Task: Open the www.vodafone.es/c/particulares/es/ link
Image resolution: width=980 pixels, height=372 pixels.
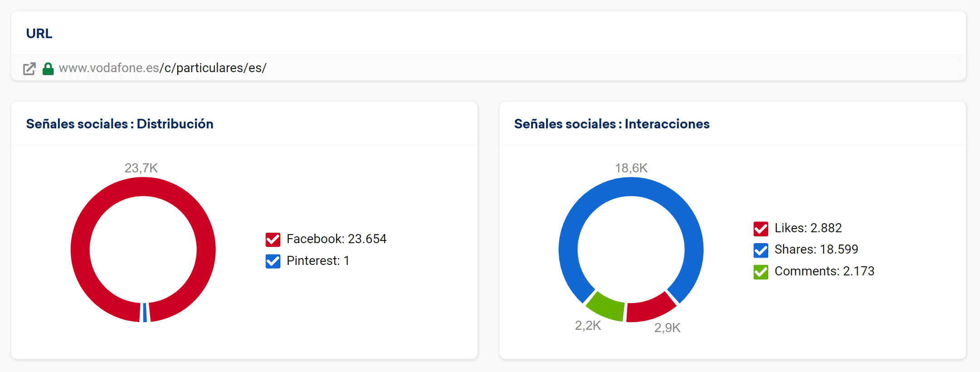Action: click(x=162, y=68)
